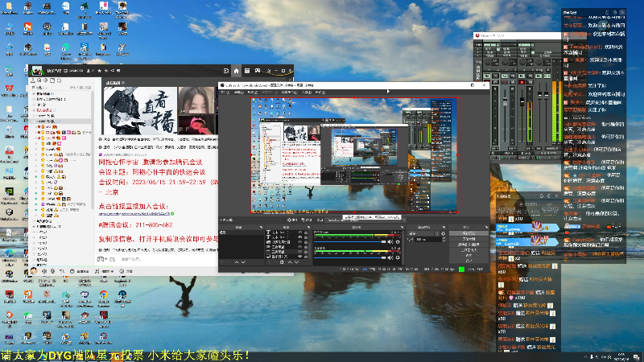
Task: Open the blue meeting link in the chat
Action: pyautogui.click(x=134, y=214)
